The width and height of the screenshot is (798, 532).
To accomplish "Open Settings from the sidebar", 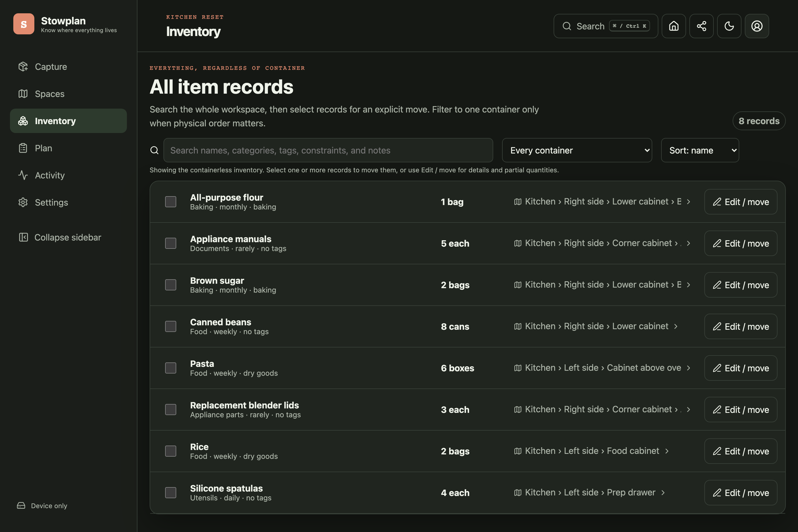I will [68, 202].
